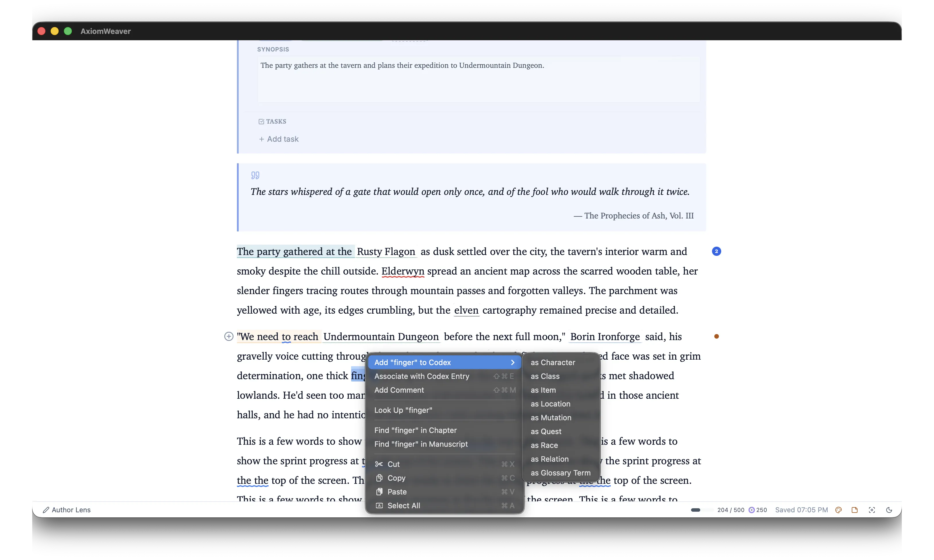Choose Find "finger" in Manuscript

coord(421,444)
